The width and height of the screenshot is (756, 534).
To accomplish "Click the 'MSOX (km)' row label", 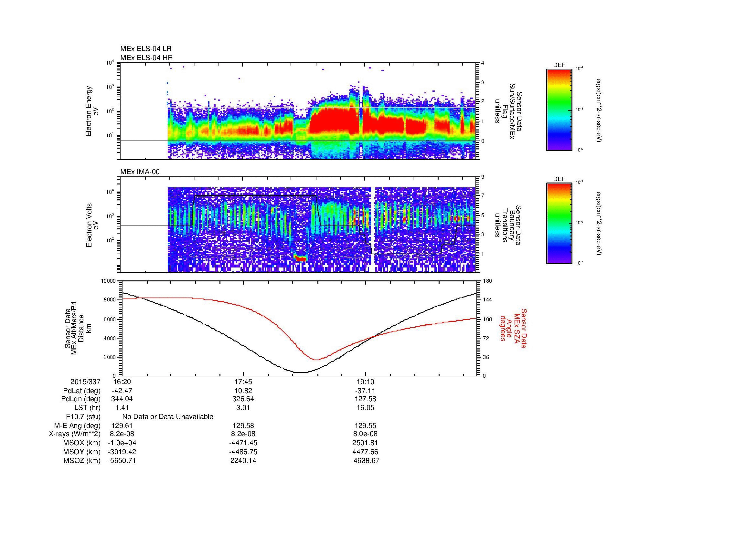I will (x=82, y=443).
